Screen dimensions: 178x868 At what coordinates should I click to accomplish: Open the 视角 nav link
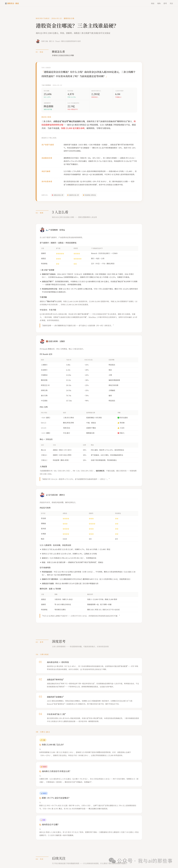point(159,3)
